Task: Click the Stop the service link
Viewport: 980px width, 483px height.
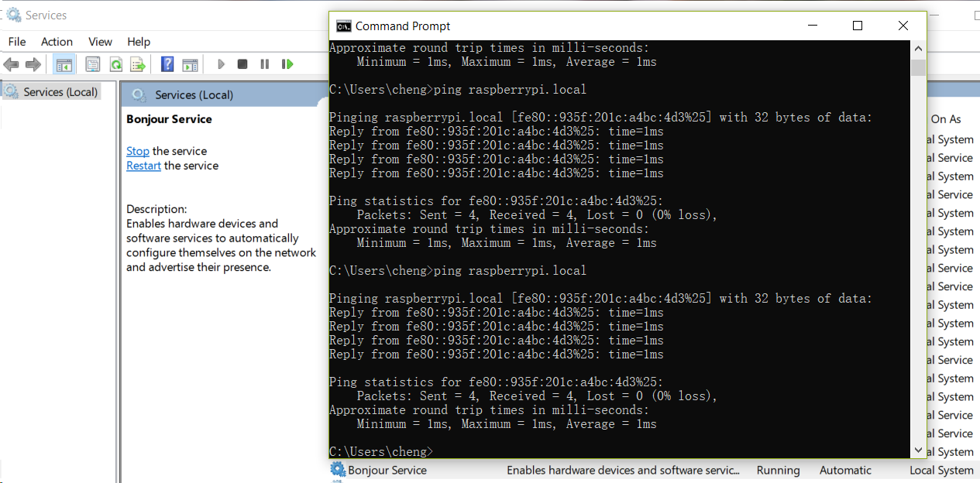Action: pyautogui.click(x=138, y=151)
